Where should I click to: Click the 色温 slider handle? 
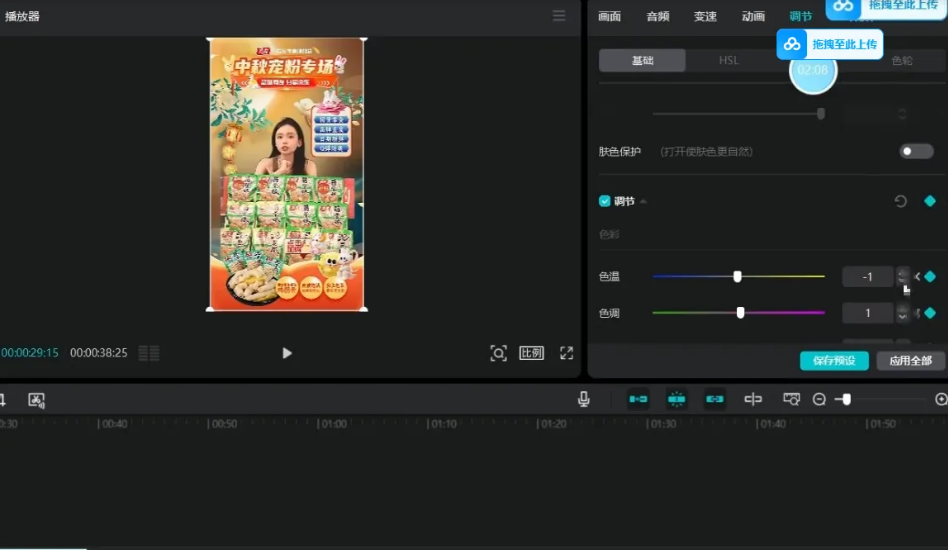coord(737,276)
